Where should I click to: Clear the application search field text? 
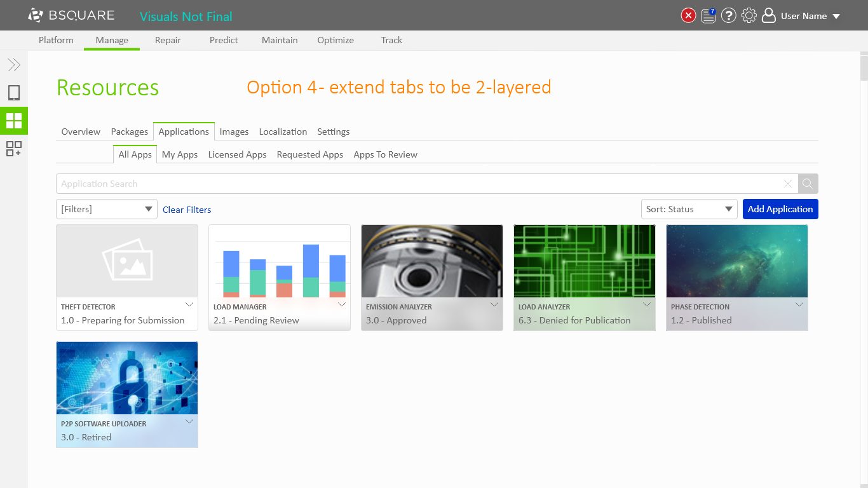(788, 184)
